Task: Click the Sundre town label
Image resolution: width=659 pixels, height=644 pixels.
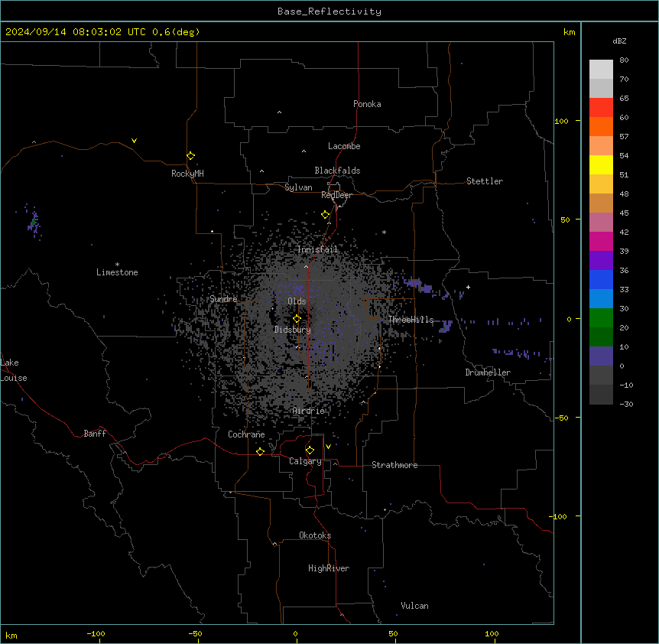Action: point(223,299)
